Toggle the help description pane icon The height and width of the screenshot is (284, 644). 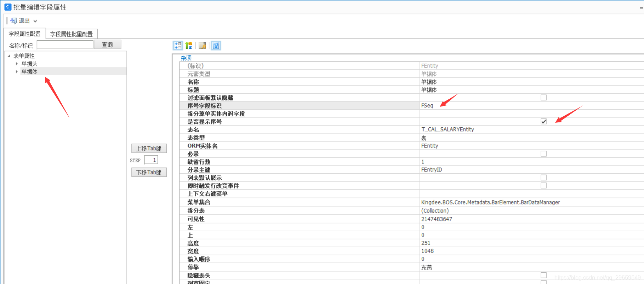[x=216, y=46]
